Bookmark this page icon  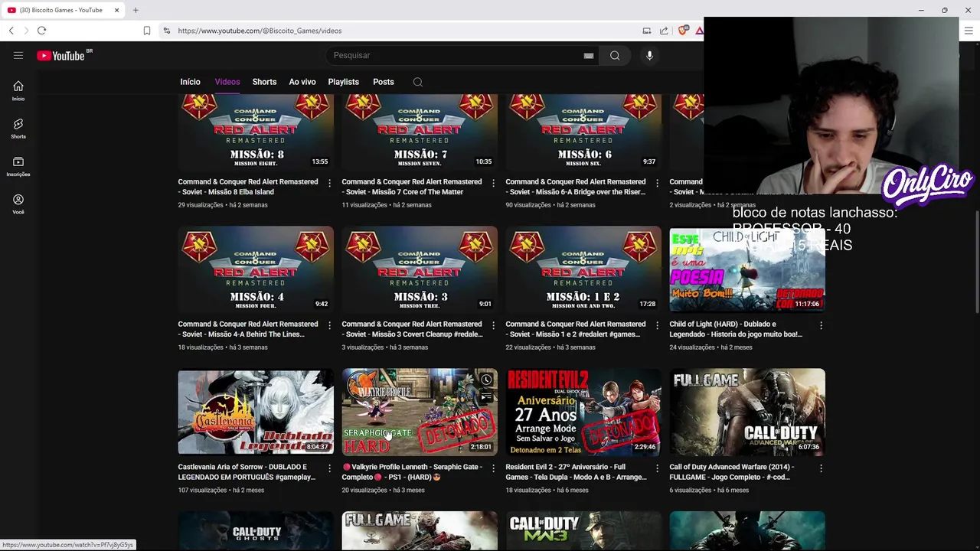(x=146, y=31)
